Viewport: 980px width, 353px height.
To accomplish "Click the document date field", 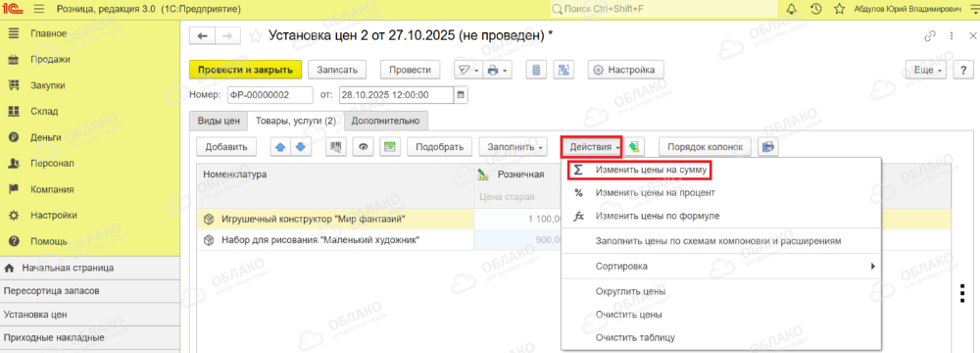I will coord(396,95).
